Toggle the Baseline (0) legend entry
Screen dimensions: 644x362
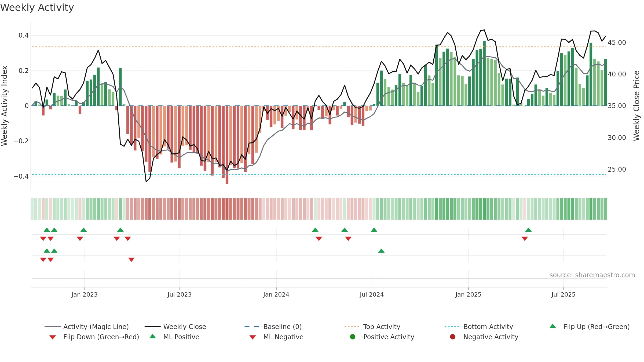[273, 327]
